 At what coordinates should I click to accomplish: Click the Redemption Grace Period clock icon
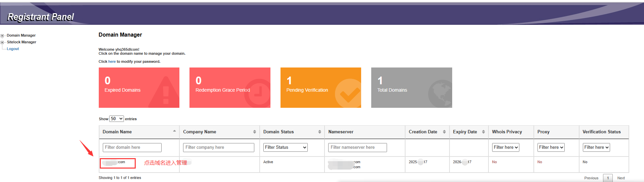(x=257, y=92)
